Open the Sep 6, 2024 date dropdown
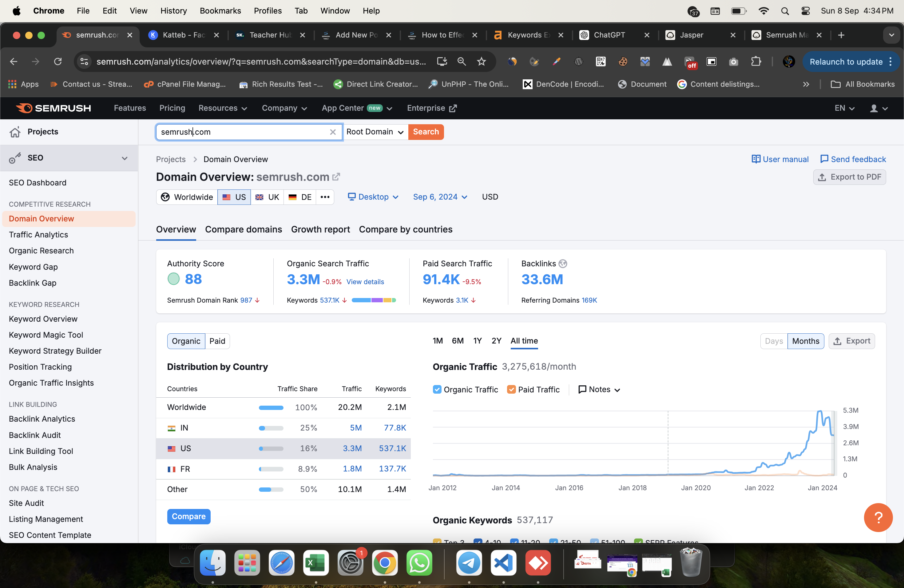Screen dimensions: 904x588 pyautogui.click(x=440, y=197)
